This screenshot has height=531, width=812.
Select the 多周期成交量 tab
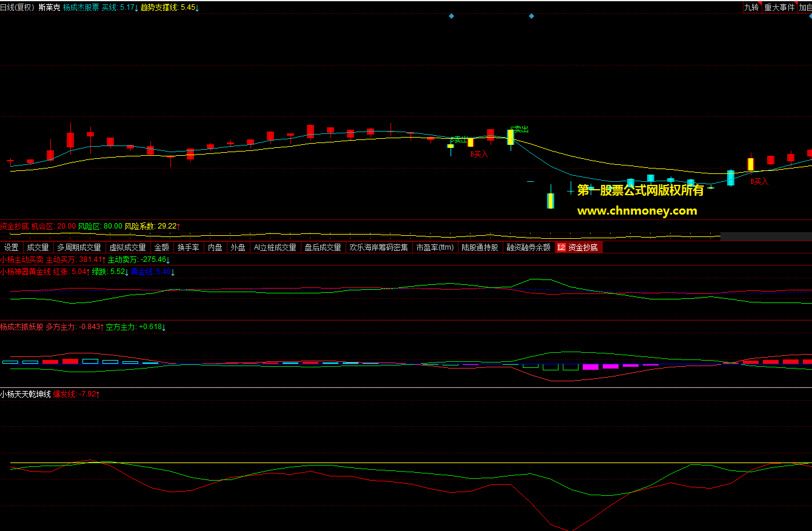(x=79, y=247)
